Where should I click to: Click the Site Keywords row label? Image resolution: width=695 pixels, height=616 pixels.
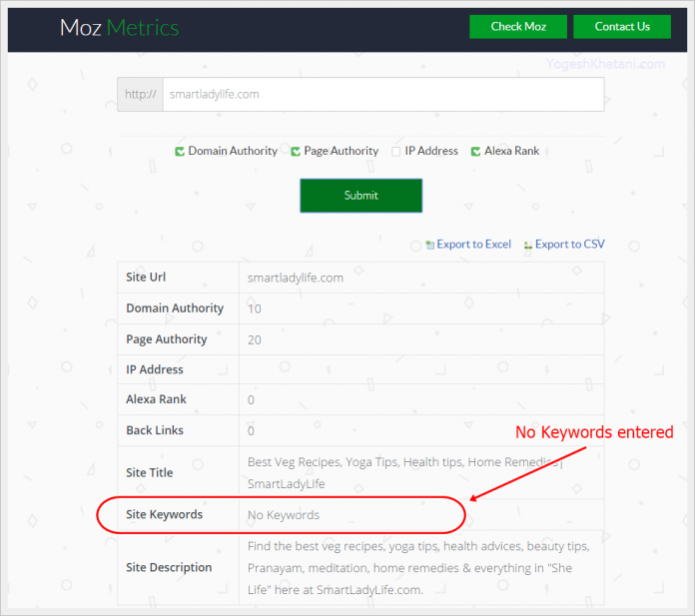click(165, 514)
